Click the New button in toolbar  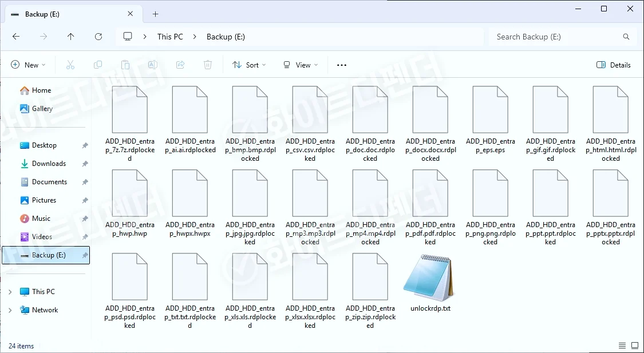pyautogui.click(x=28, y=65)
